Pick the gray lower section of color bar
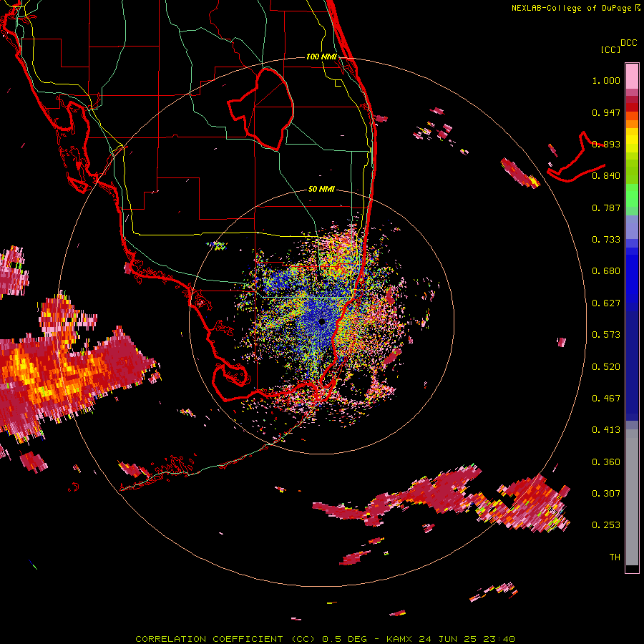The width and height of the screenshot is (644, 644). [632, 497]
